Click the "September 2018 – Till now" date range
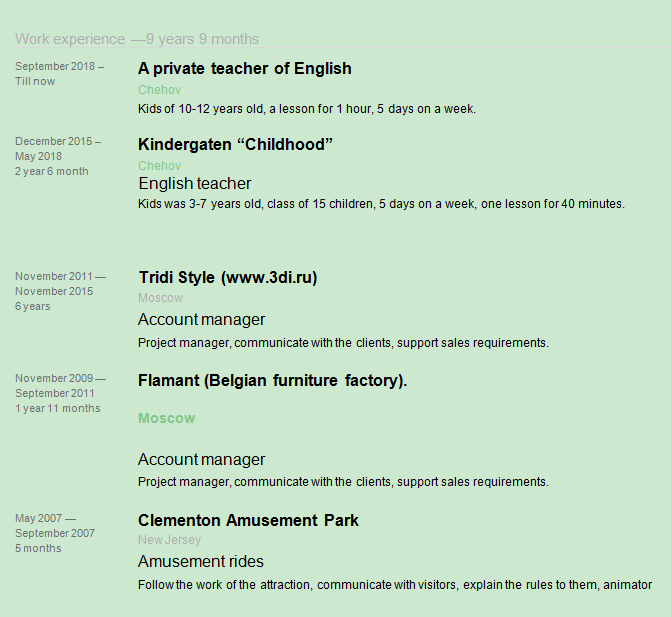671x617 pixels. pyautogui.click(x=55, y=74)
